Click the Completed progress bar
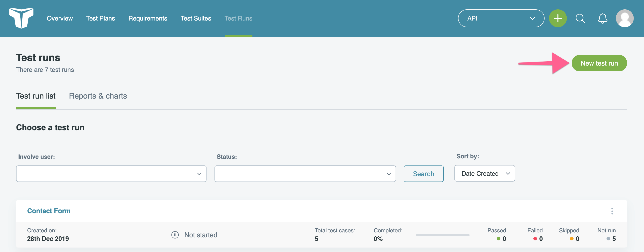644x252 pixels. click(x=442, y=235)
